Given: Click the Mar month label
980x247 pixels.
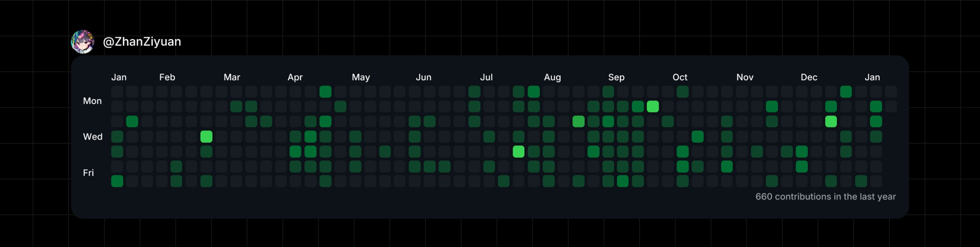Looking at the screenshot, I should 232,77.
